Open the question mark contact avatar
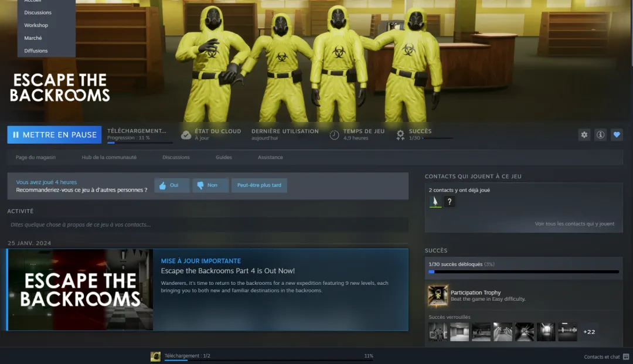 (x=450, y=202)
